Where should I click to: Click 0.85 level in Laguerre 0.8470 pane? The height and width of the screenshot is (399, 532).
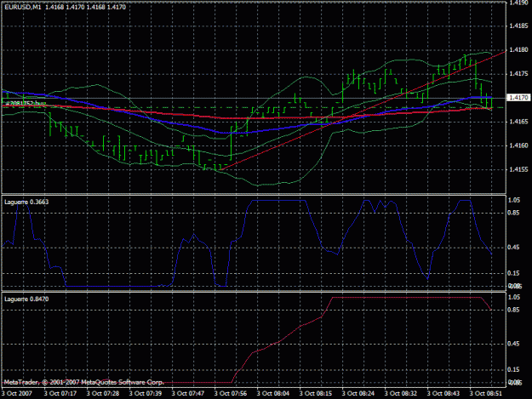pyautogui.click(x=513, y=310)
